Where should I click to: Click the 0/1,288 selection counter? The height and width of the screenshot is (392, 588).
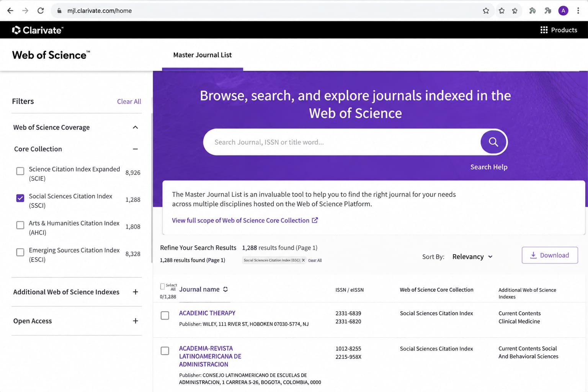[x=168, y=297]
